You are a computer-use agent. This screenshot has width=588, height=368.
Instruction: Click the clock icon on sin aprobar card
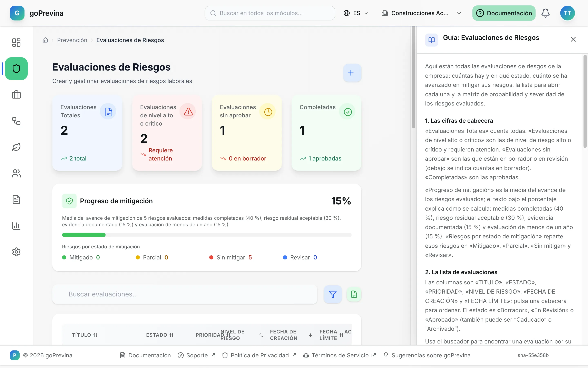pyautogui.click(x=268, y=112)
